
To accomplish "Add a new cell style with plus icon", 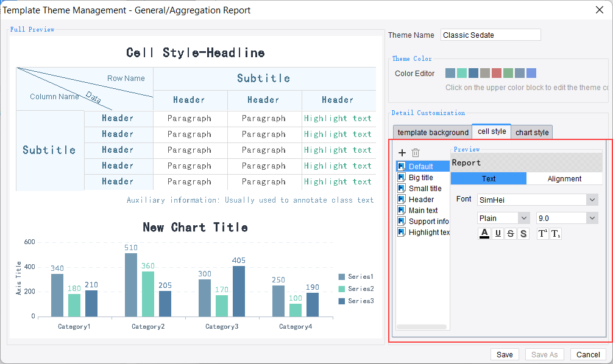I will point(402,153).
